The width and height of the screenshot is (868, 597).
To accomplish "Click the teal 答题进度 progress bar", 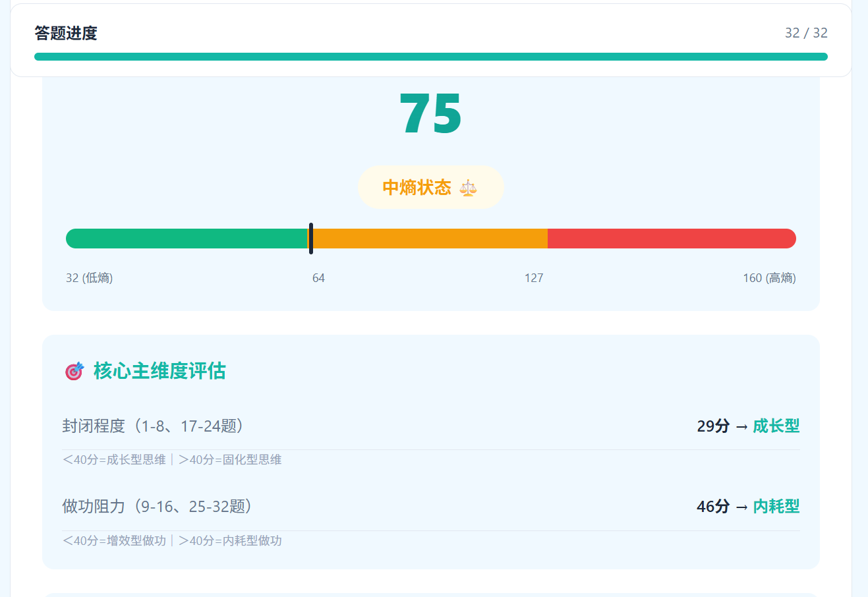I will [x=430, y=57].
